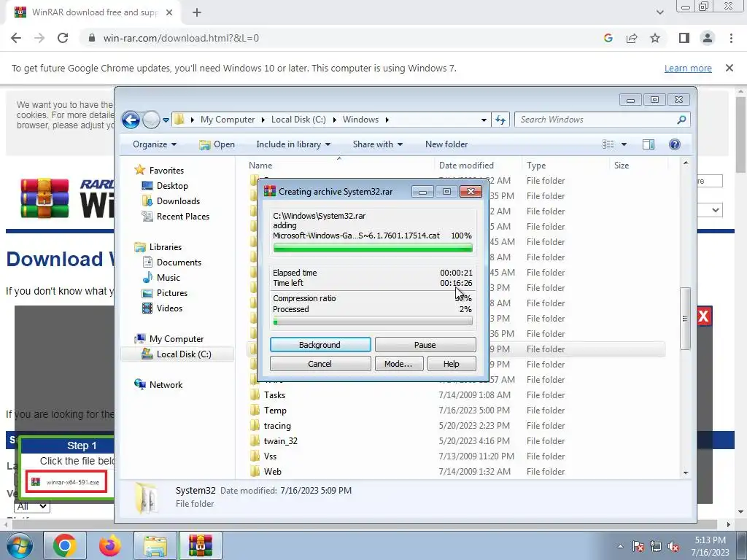This screenshot has height=560, width=747.
Task: Follow the Learn more link
Action: tap(688, 68)
